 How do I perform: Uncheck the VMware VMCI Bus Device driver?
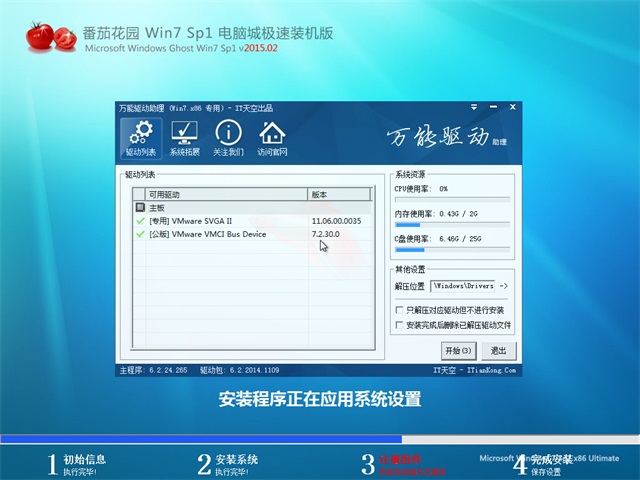tap(140, 234)
